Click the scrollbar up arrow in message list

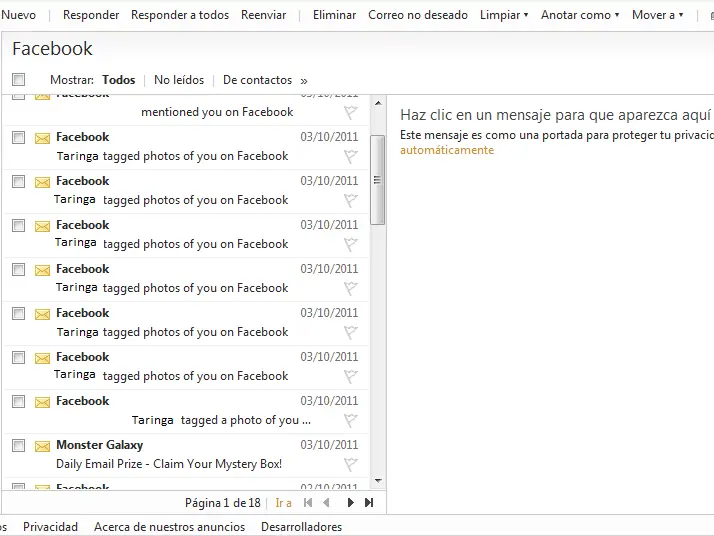pyautogui.click(x=378, y=103)
